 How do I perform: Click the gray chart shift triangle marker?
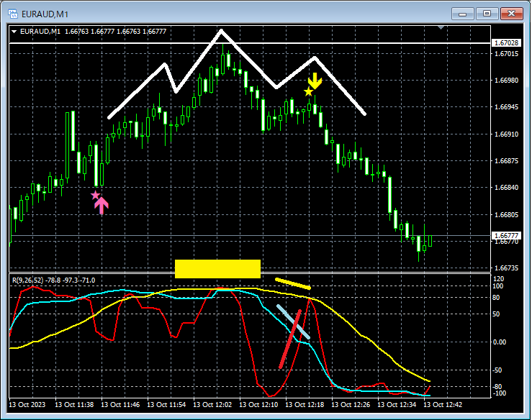click(441, 27)
